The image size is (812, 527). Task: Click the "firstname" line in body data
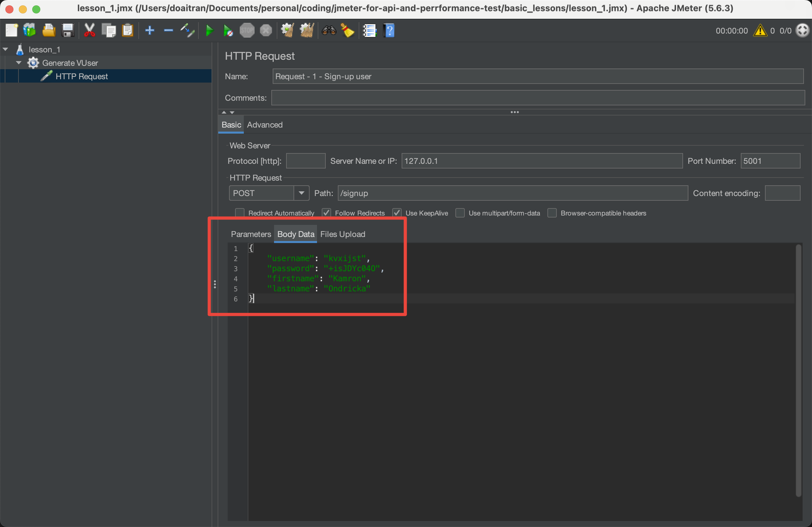[x=318, y=278]
